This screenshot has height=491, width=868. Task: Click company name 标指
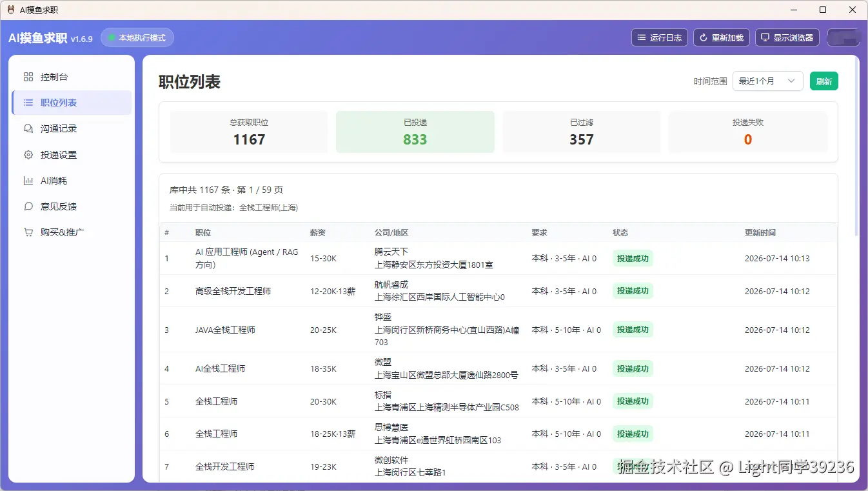(x=383, y=395)
